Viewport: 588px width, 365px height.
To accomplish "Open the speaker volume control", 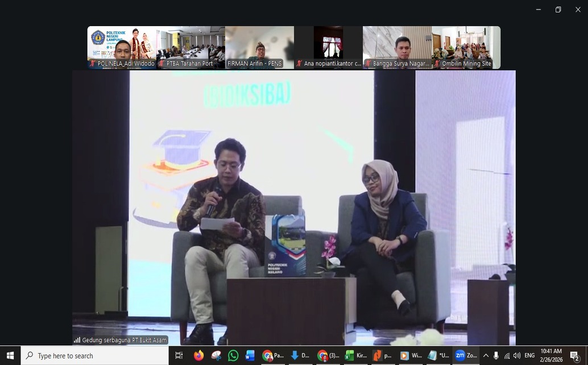I will [516, 355].
